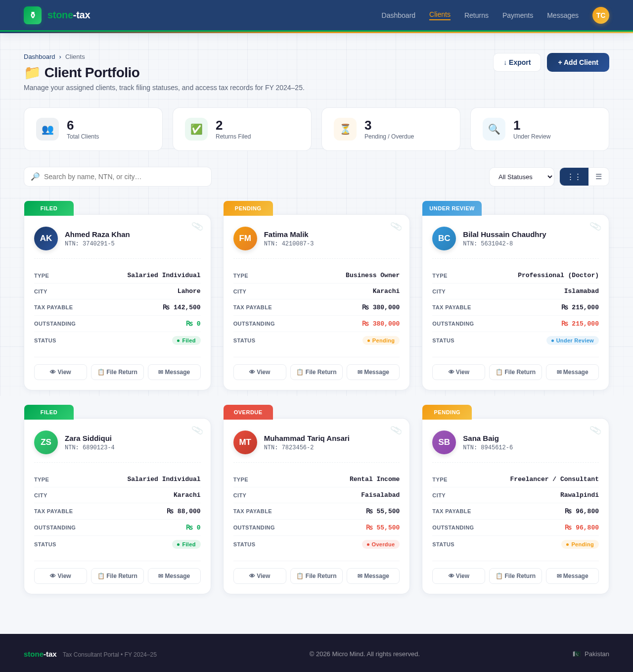This screenshot has width=633, height=672.
Task: Focus the client search field
Action: [x=124, y=177]
